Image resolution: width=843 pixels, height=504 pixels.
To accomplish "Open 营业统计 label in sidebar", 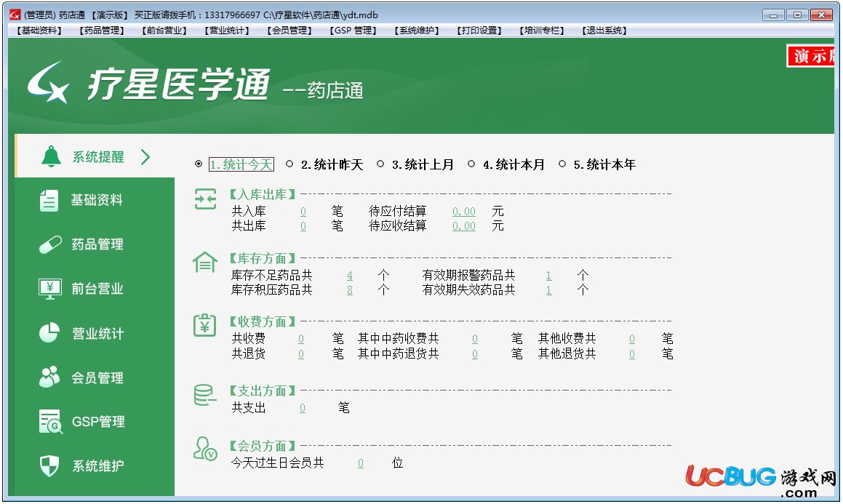I will tap(98, 334).
